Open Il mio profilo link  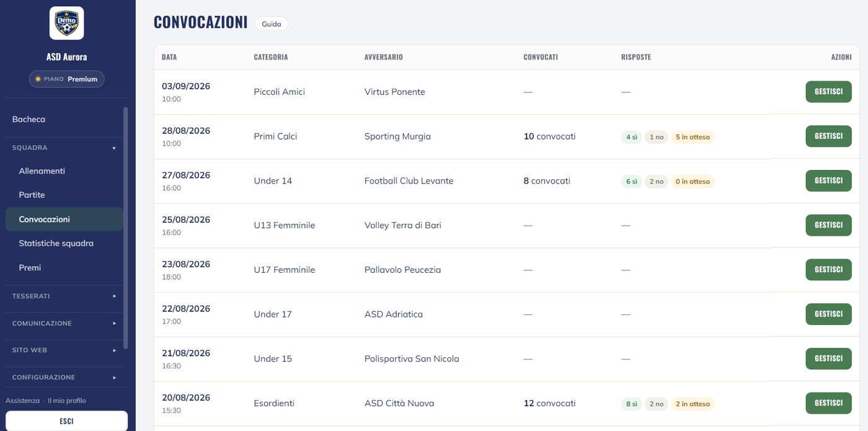click(x=67, y=401)
